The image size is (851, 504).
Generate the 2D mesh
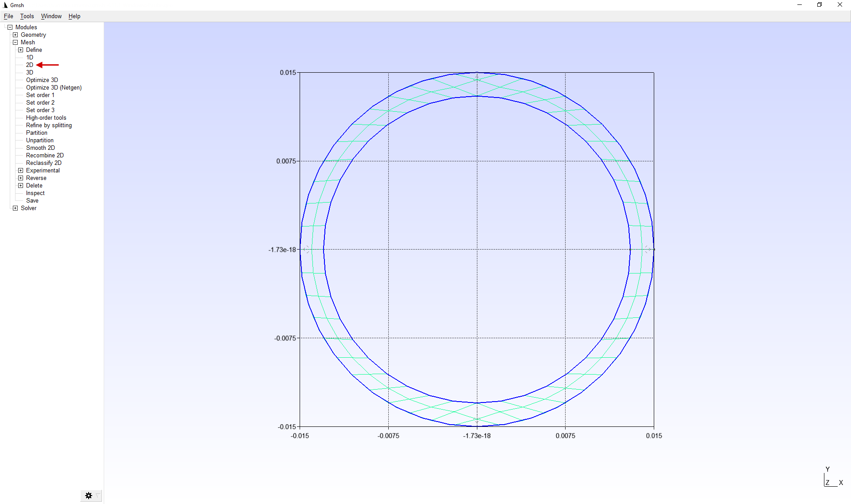(30, 65)
